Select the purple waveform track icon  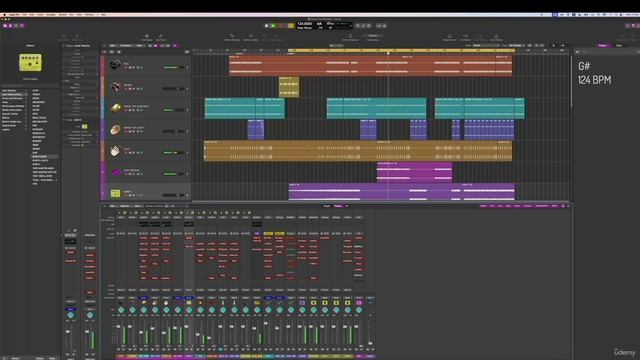tap(116, 172)
